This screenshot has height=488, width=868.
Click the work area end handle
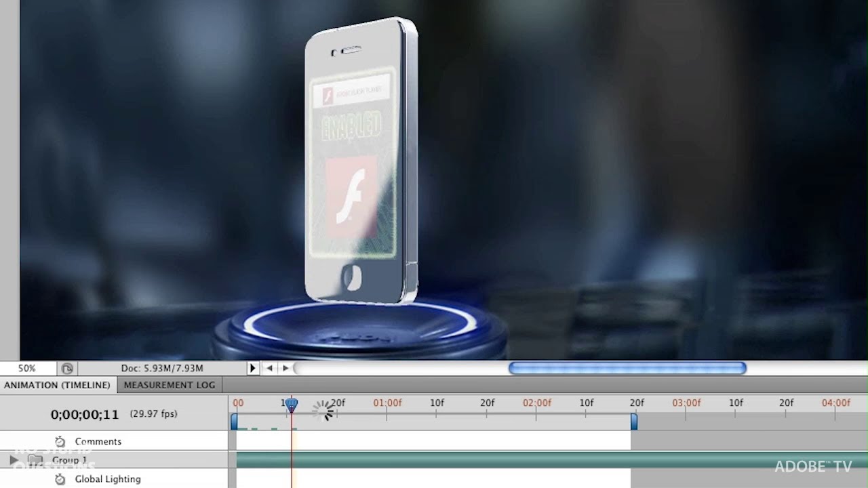(634, 422)
